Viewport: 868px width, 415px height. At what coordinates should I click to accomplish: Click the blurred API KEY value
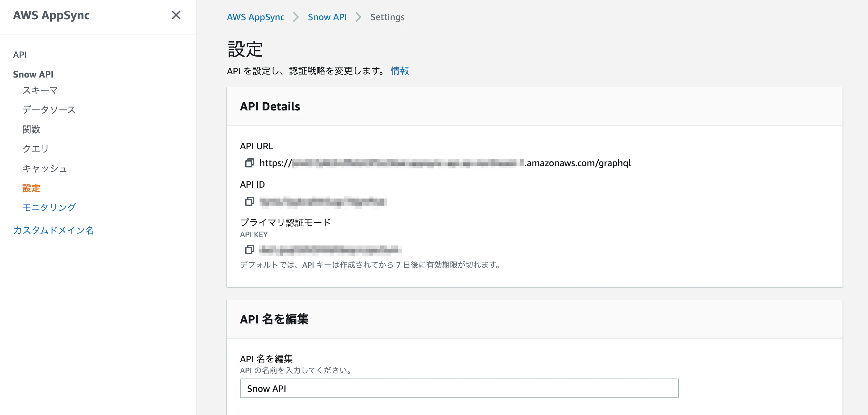coord(330,250)
